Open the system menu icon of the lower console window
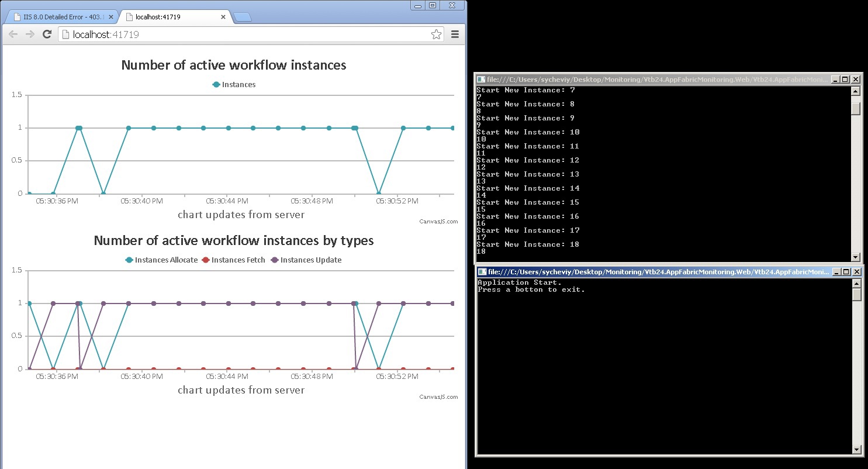This screenshot has width=868, height=469. [482, 272]
